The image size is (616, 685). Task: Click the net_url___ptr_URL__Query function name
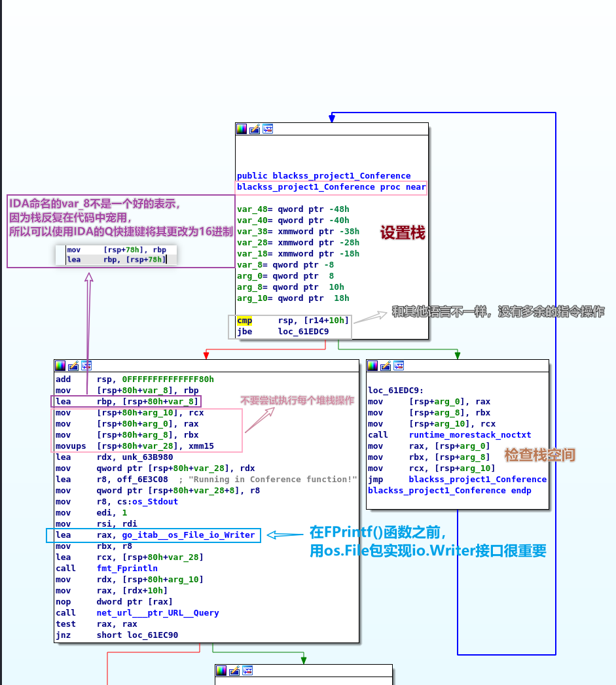pyautogui.click(x=157, y=613)
